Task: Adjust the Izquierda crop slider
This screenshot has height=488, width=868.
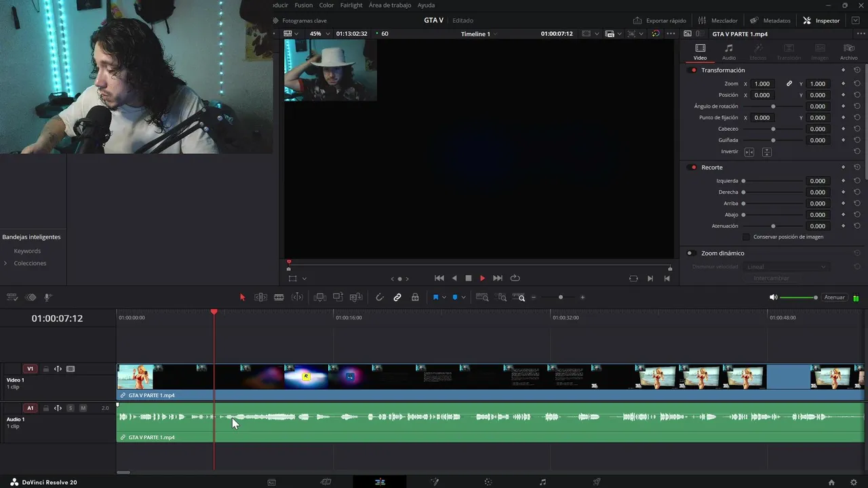Action: [x=772, y=181]
